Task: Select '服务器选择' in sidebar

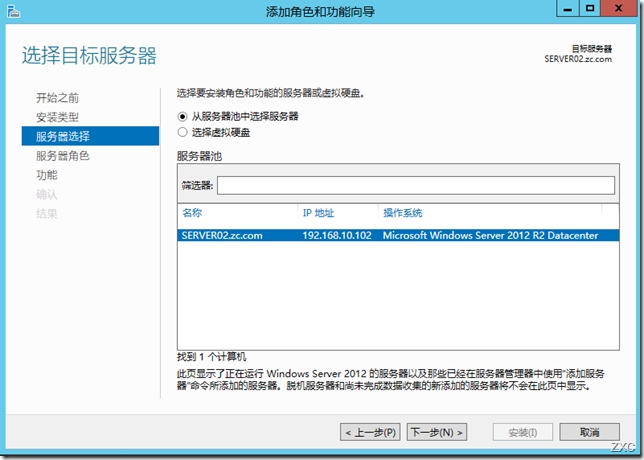Action: click(x=90, y=136)
